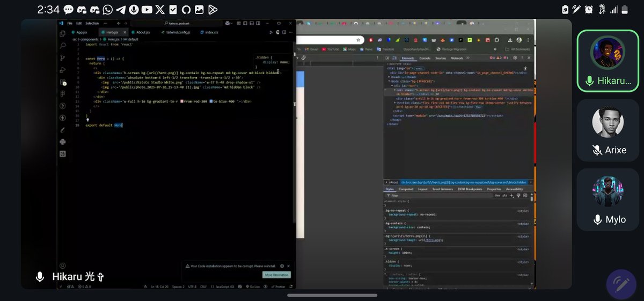Click the WhatsApp icon in the status bar
Image resolution: width=644 pixels, height=301 pixels.
click(108, 10)
